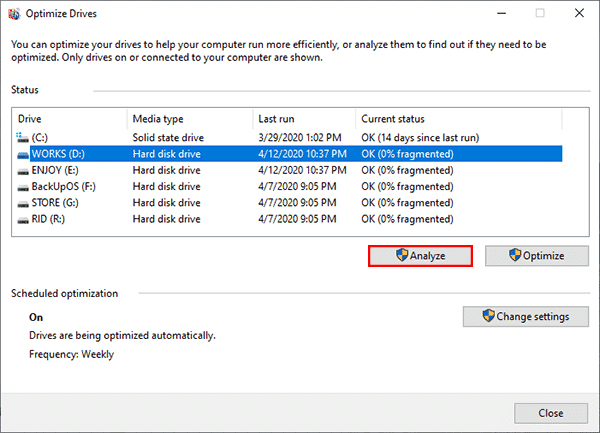Close the dialog with the Close button
This screenshot has width=600, height=433.
point(551,413)
